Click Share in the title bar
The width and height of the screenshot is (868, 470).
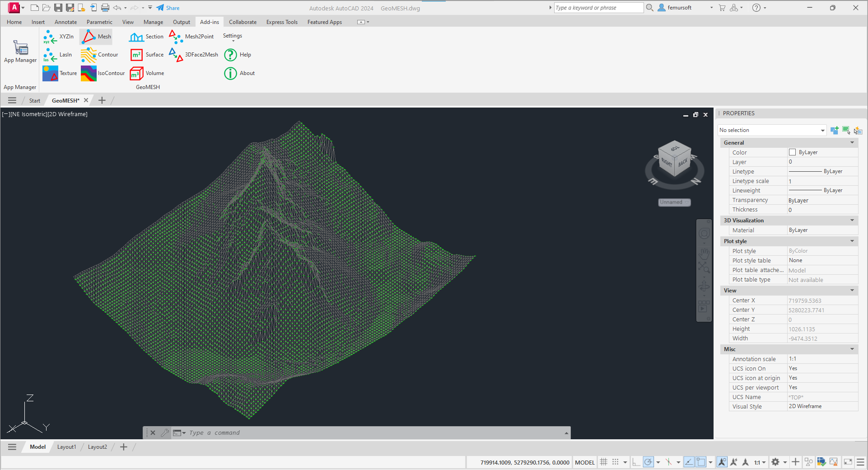(168, 8)
